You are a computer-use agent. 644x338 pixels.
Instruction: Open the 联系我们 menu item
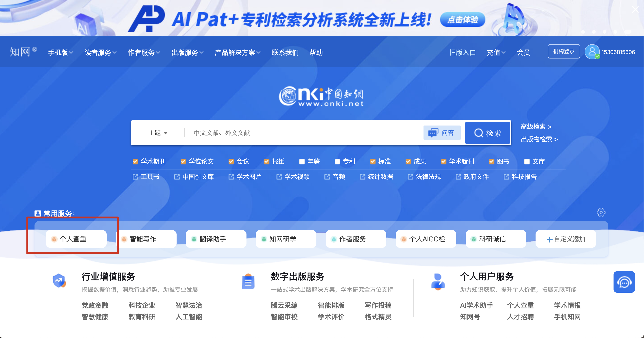285,52
